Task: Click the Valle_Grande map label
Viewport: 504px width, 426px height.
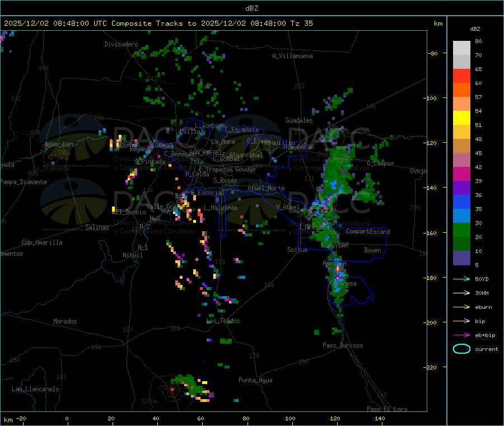Action: pos(166,207)
